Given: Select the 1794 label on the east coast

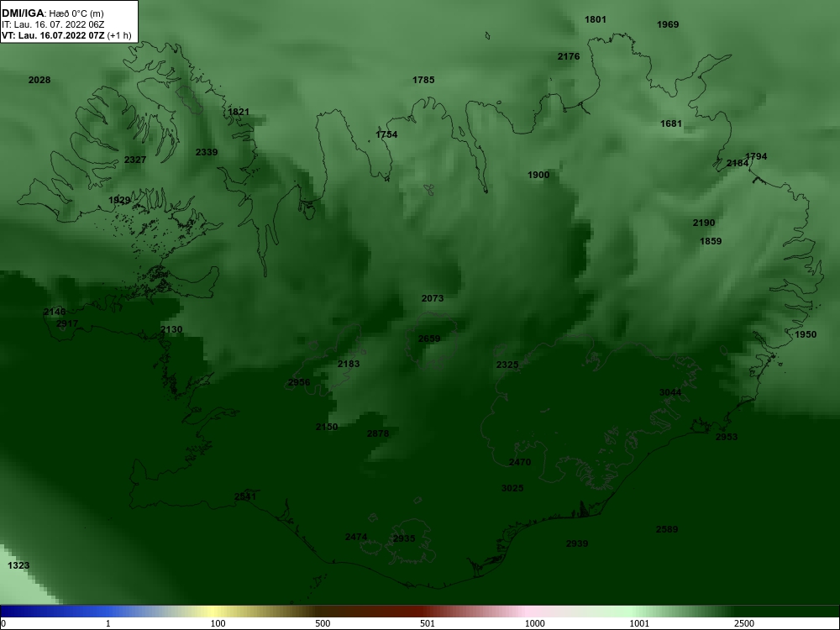Looking at the screenshot, I should 756,156.
